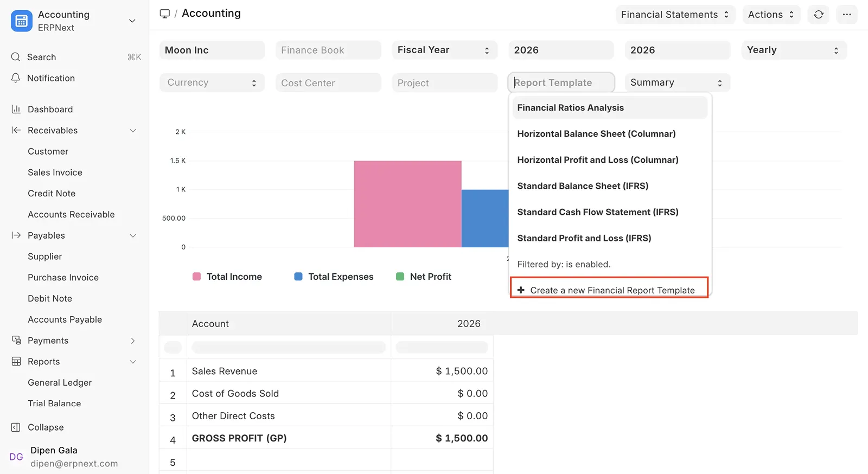Image resolution: width=868 pixels, height=474 pixels.
Task: Choose Financial Ratios Analysis option
Action: tap(570, 108)
